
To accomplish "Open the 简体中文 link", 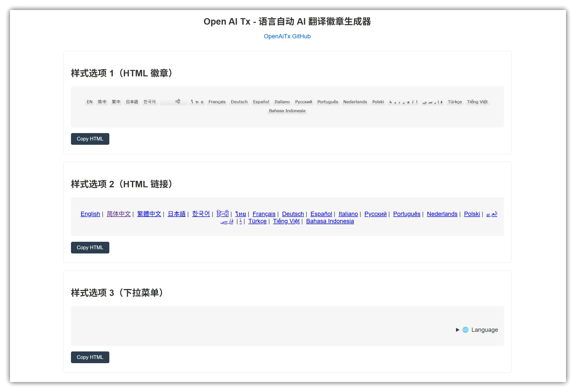I will pos(119,214).
